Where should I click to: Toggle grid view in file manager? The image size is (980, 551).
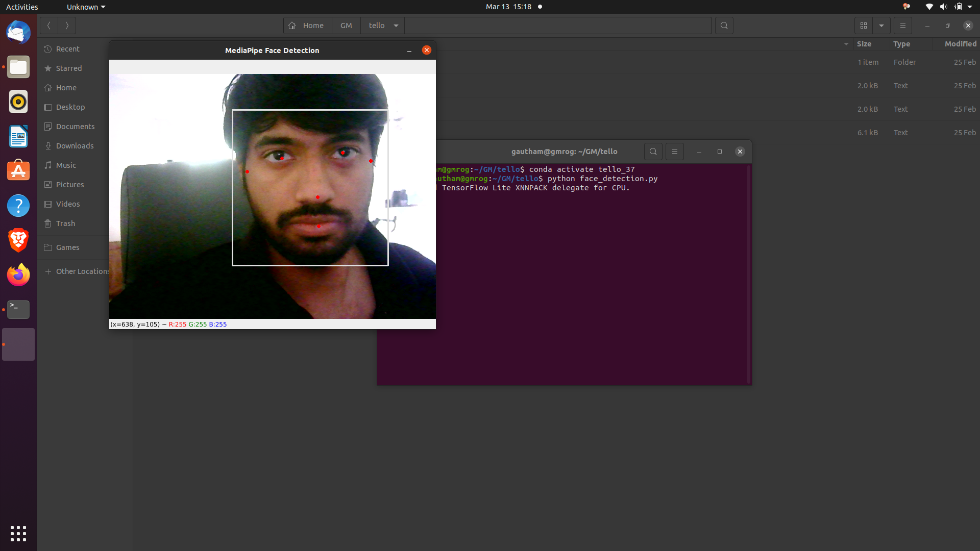(x=864, y=26)
